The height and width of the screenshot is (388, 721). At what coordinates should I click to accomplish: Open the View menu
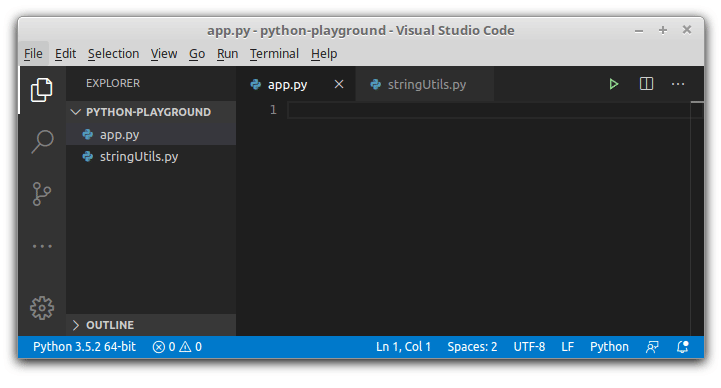pyautogui.click(x=164, y=54)
